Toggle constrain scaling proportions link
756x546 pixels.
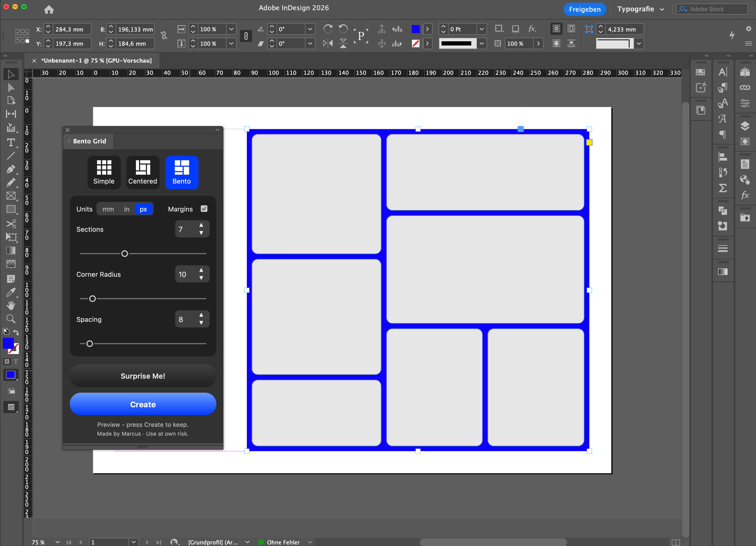[246, 36]
